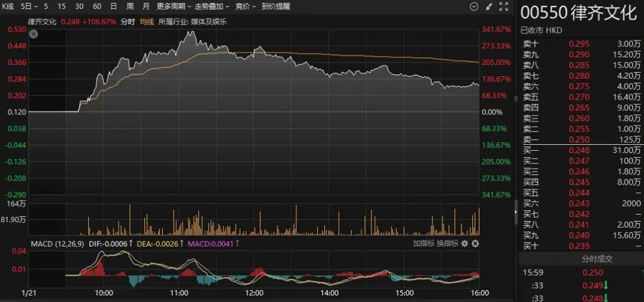
Task: Click the DEA value label
Action: coord(160,244)
